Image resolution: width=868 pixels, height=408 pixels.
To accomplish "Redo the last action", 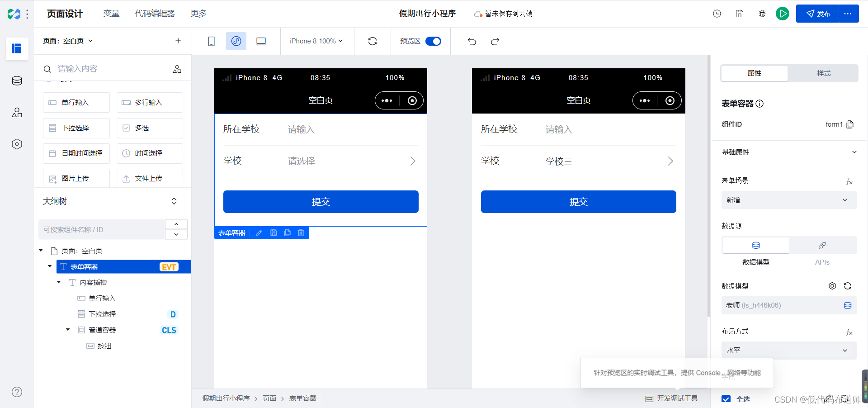I will point(495,41).
